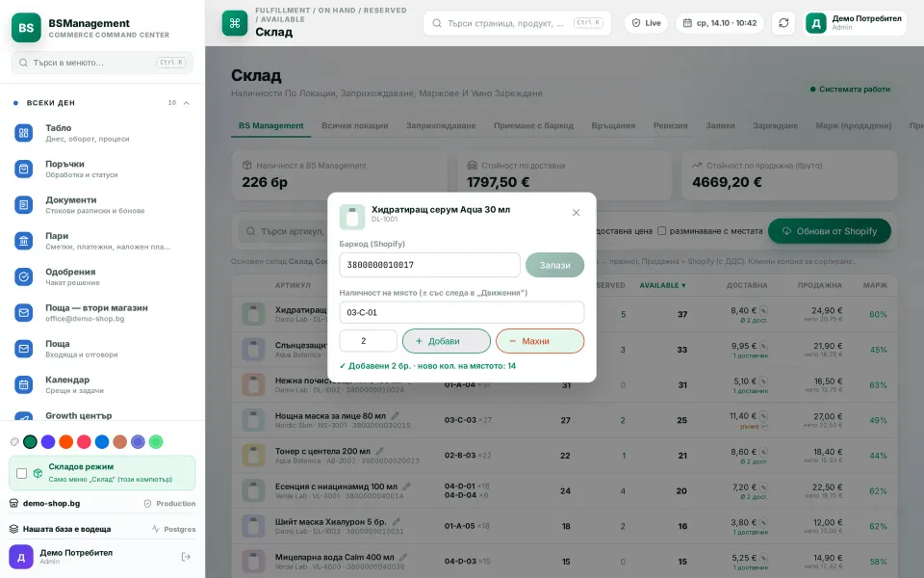
Task: Sort by the AVAILABLE column header arrow
Action: click(x=683, y=285)
